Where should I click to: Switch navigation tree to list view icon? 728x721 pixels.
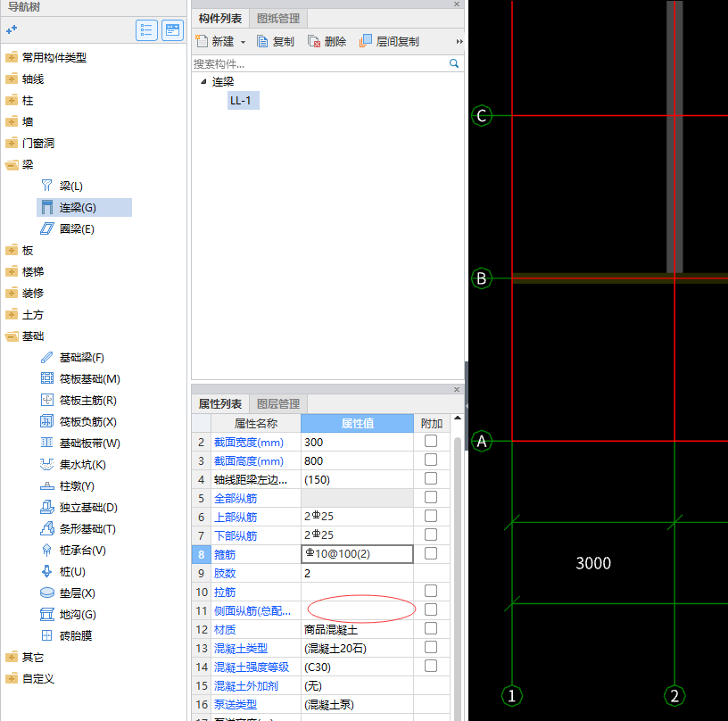click(146, 30)
